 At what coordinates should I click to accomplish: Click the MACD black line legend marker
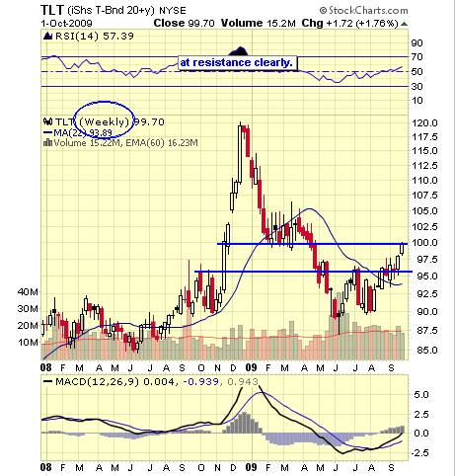pos(48,382)
